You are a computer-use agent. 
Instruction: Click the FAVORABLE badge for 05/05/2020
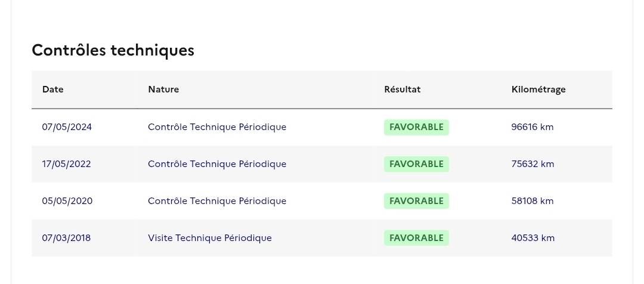point(416,201)
